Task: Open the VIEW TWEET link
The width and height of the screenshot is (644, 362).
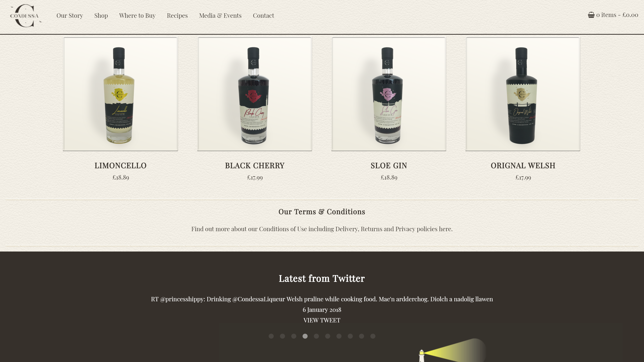Action: point(322,320)
